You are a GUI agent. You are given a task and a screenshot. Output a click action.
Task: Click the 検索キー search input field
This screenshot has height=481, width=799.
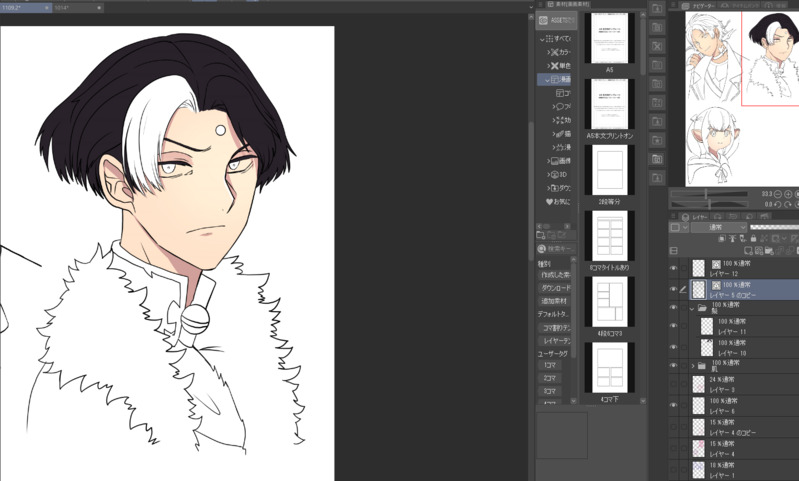click(562, 249)
